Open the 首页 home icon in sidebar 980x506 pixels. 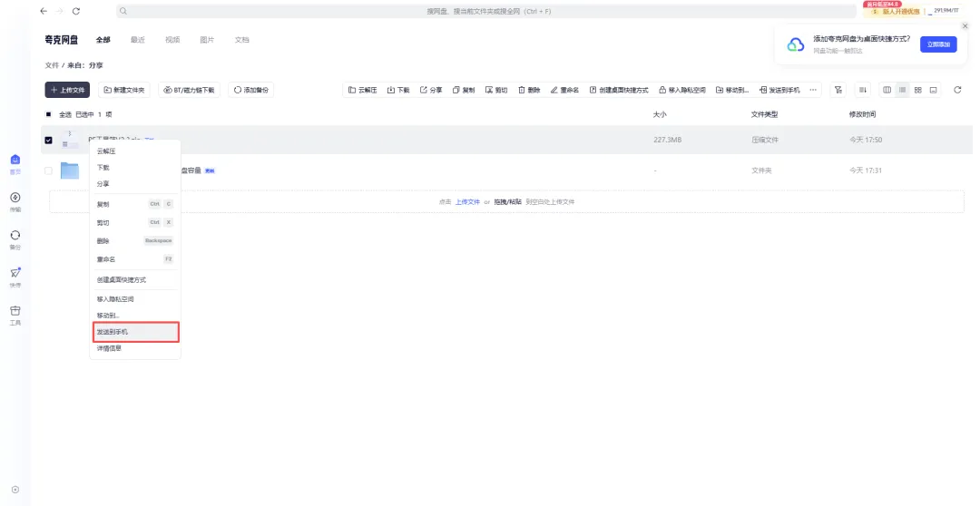tap(15, 161)
